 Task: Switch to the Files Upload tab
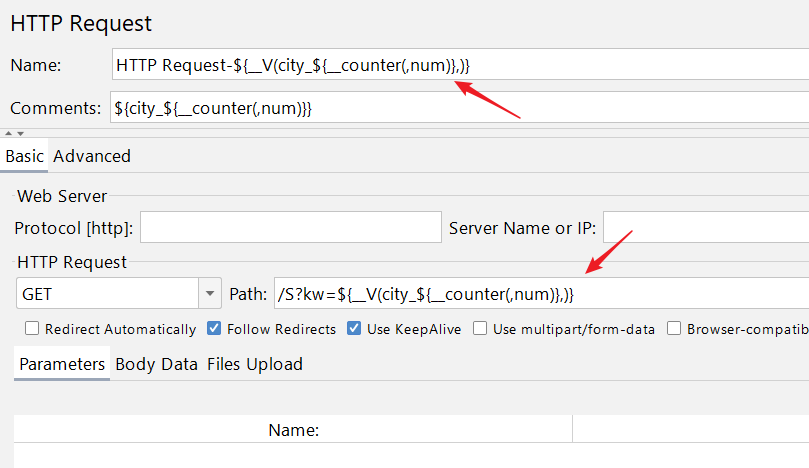(254, 364)
